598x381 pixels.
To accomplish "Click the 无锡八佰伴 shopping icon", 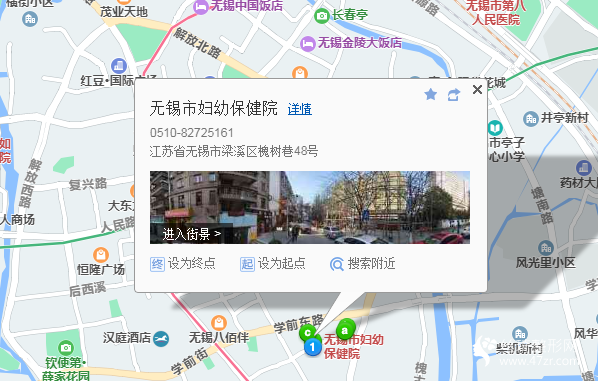I will (x=219, y=323).
